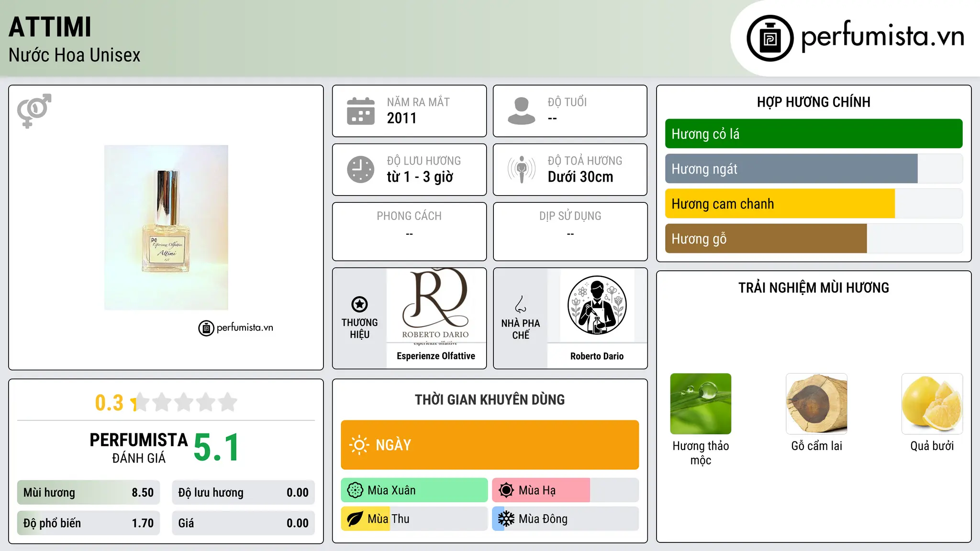Click the unisex gender symbol icon
The image size is (980, 551).
point(34,111)
